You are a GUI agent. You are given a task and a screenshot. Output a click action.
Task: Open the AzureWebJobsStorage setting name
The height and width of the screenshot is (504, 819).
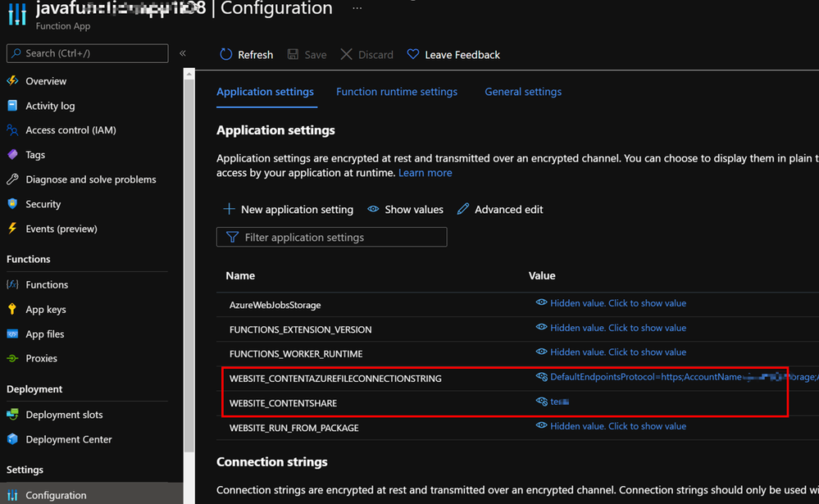275,305
